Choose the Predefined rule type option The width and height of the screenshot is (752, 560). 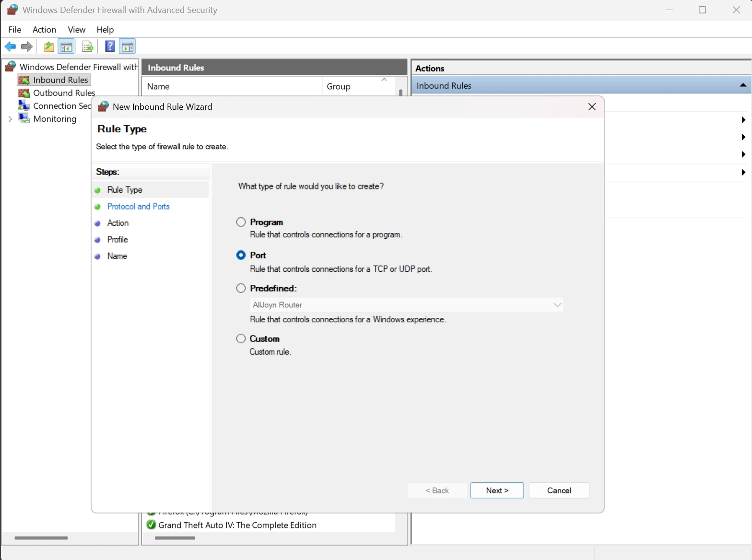click(241, 288)
